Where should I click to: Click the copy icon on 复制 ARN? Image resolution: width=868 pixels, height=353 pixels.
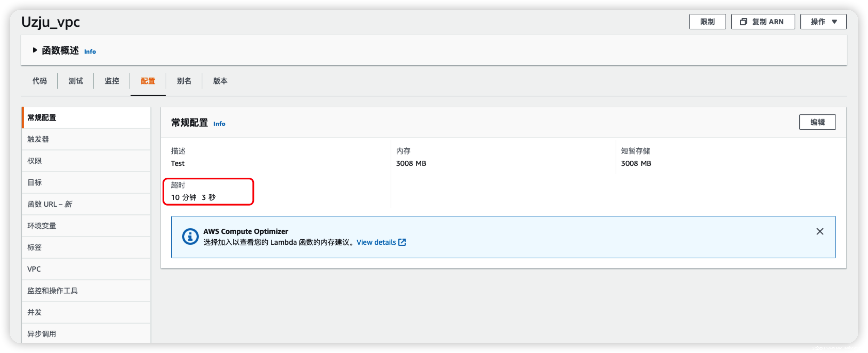tap(743, 22)
